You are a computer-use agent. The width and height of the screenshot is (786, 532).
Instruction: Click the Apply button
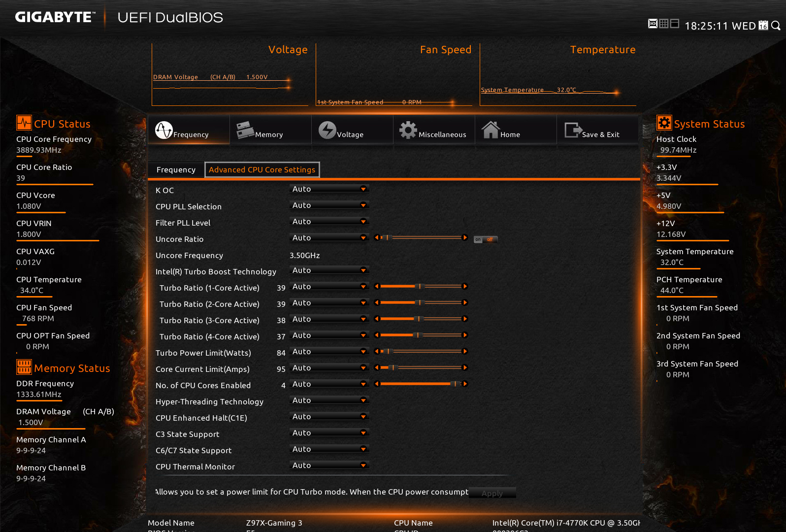[x=492, y=493]
